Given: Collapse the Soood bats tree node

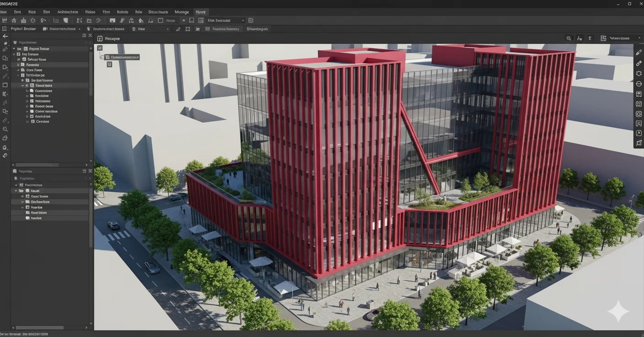Looking at the screenshot, I should coord(23,86).
